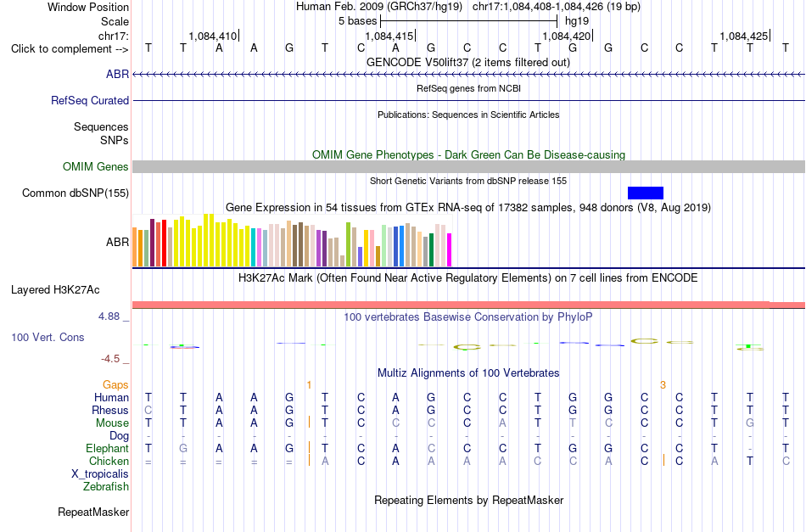Click the 'OMIM Genes' track label

[x=96, y=166]
